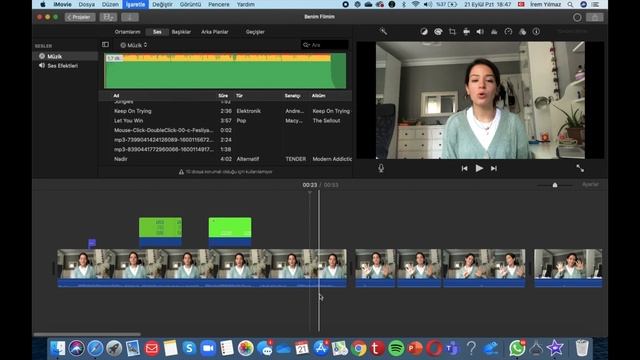Adjust the timeline zoom slider

[x=555, y=185]
